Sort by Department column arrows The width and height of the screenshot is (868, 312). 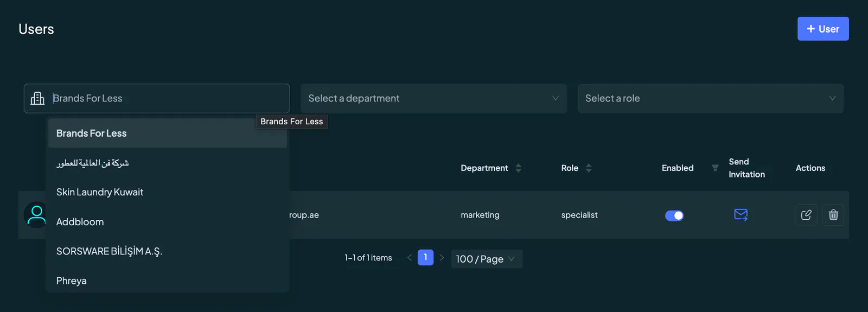tap(518, 168)
